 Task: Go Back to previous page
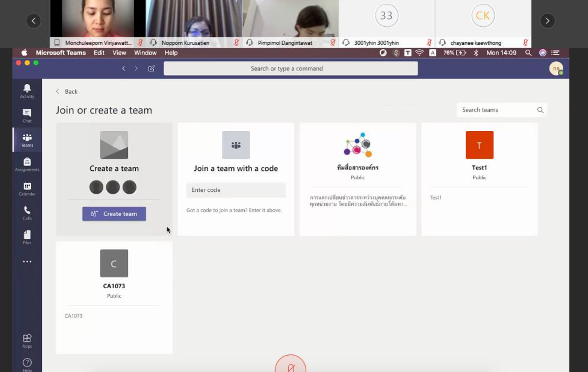[67, 92]
